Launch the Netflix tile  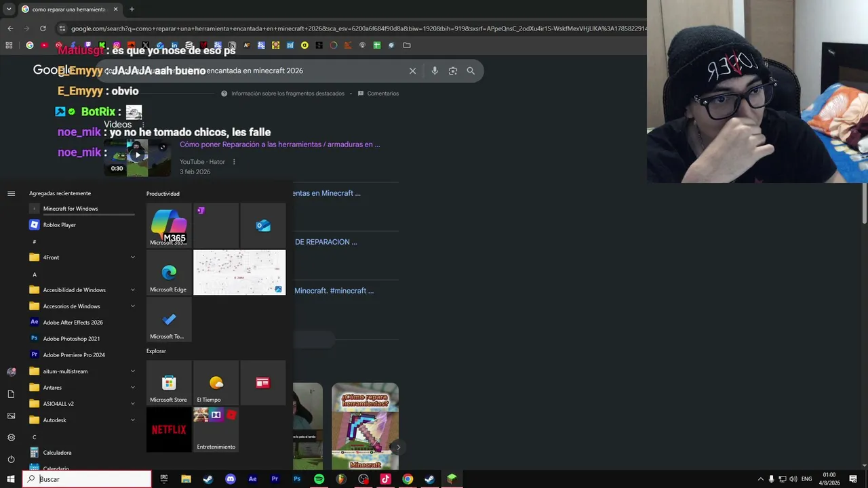[x=169, y=430]
